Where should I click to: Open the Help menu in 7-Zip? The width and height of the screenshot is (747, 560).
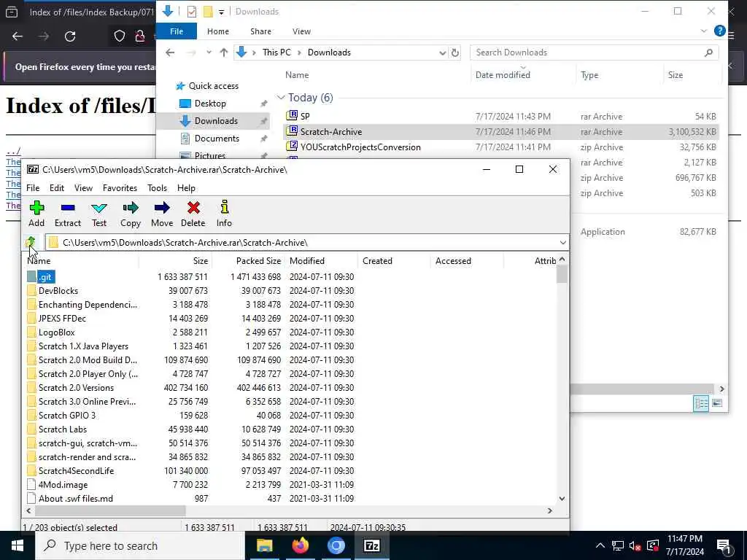click(x=186, y=188)
